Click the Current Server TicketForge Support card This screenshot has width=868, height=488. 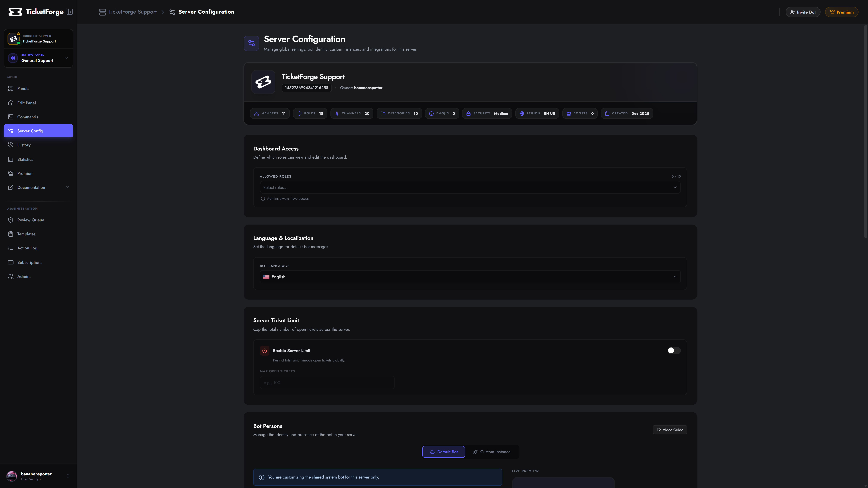tap(38, 39)
